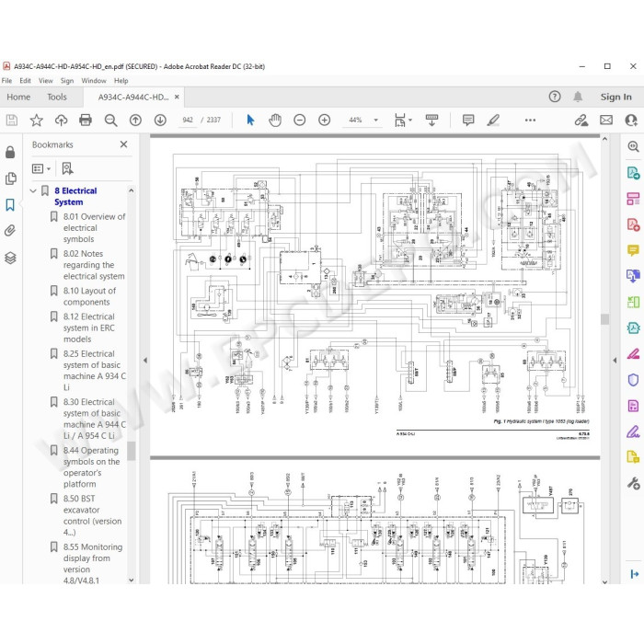Image resolution: width=644 pixels, height=644 pixels.
Task: Click the Save file icon
Action: click(11, 120)
